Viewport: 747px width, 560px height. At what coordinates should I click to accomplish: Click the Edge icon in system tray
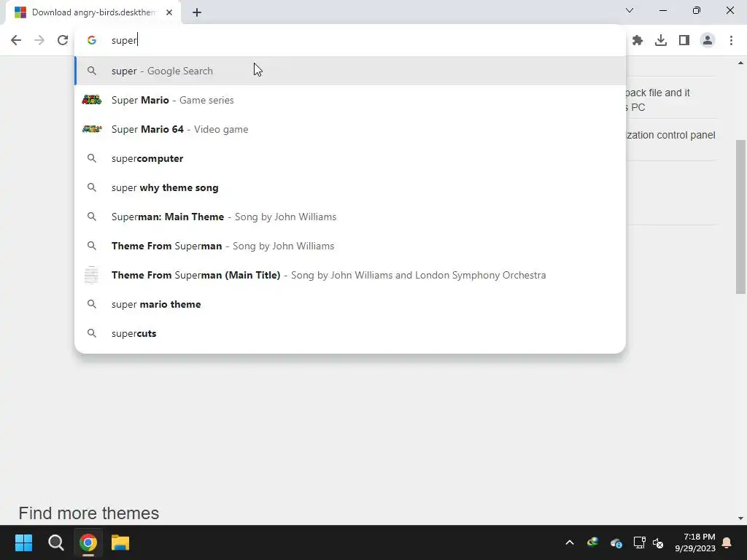click(x=592, y=542)
